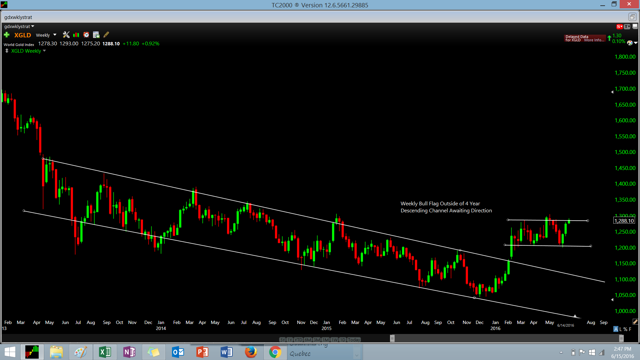This screenshot has width=640, height=360.
Task: Click the 1,800.00 price axis label
Action: tap(625, 57)
